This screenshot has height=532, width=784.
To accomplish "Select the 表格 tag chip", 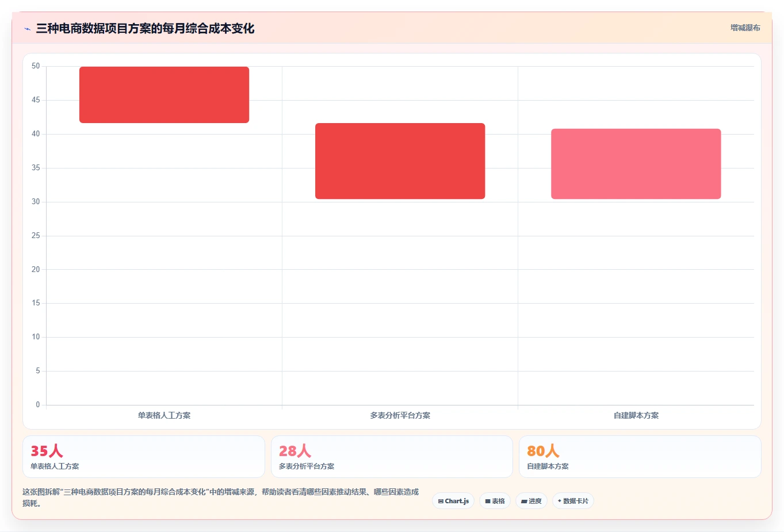I will (495, 501).
